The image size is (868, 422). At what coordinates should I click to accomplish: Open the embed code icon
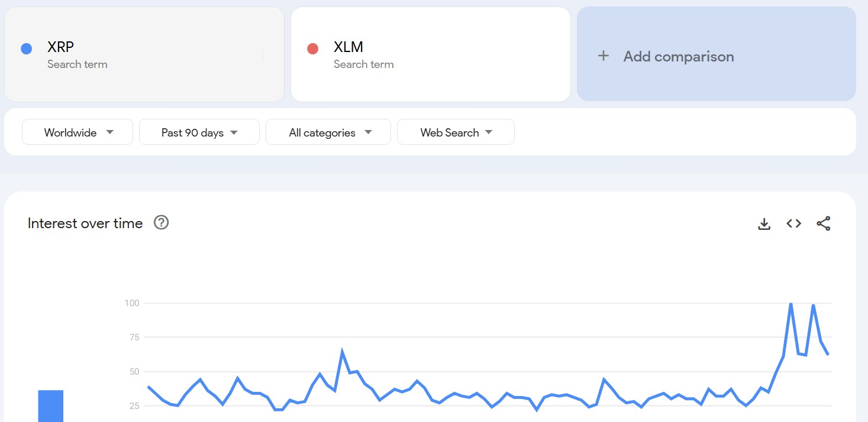(794, 223)
